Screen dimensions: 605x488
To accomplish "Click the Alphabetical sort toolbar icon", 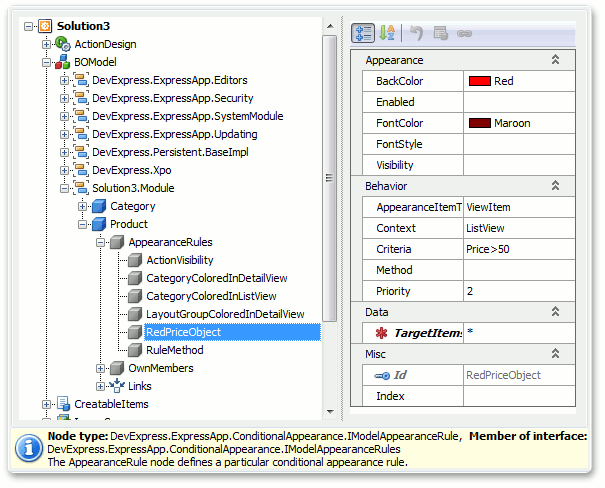I will tap(387, 33).
